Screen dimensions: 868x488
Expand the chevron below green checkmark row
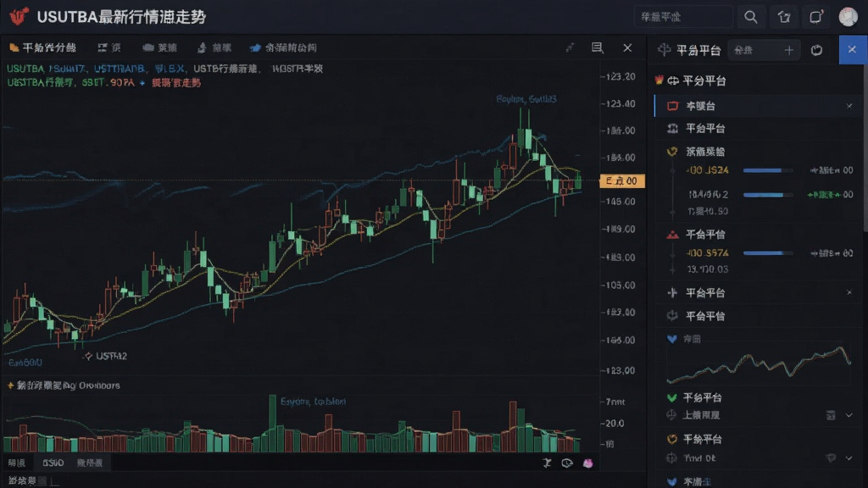pos(849,415)
